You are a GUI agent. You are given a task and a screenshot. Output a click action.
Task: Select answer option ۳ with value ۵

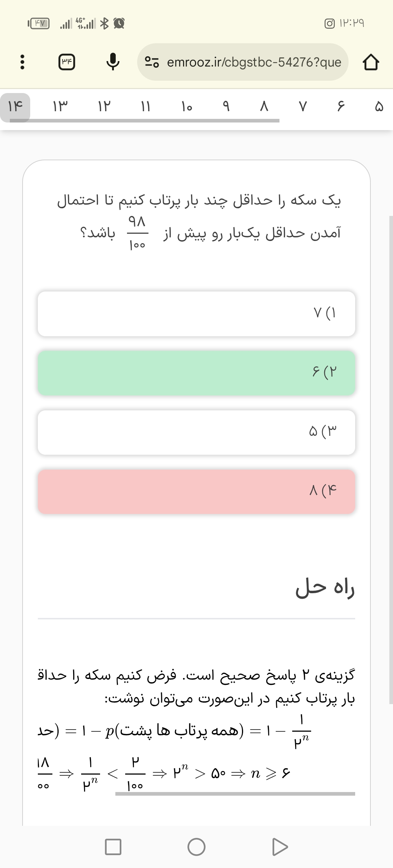196,432
